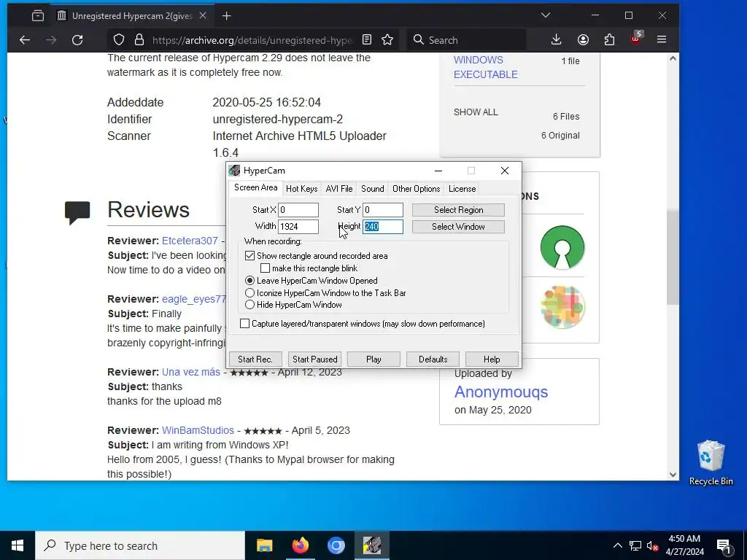Image resolution: width=747 pixels, height=560 pixels.
Task: Click the page vertical scrollbar thumb
Action: (x=672, y=257)
